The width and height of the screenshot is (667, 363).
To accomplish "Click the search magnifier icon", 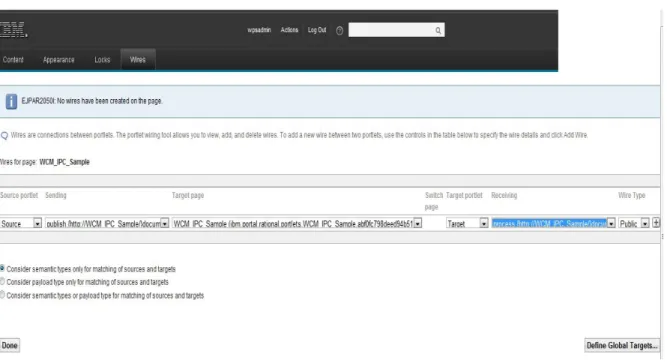I will click(x=438, y=30).
